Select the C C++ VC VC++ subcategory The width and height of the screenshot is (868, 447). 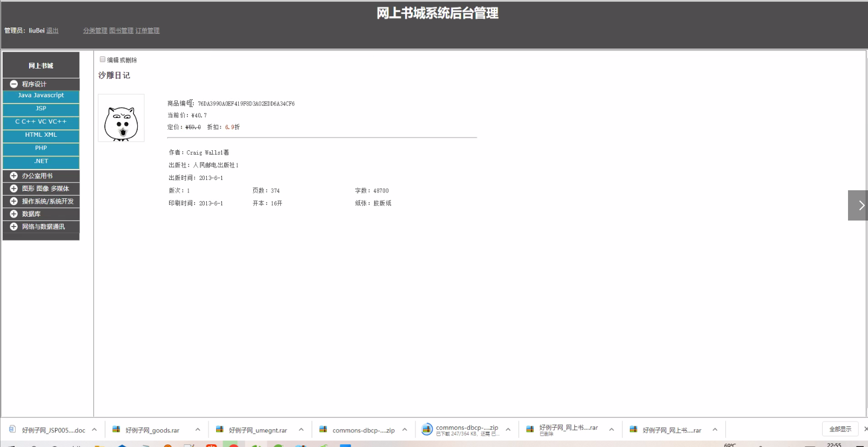(x=41, y=122)
